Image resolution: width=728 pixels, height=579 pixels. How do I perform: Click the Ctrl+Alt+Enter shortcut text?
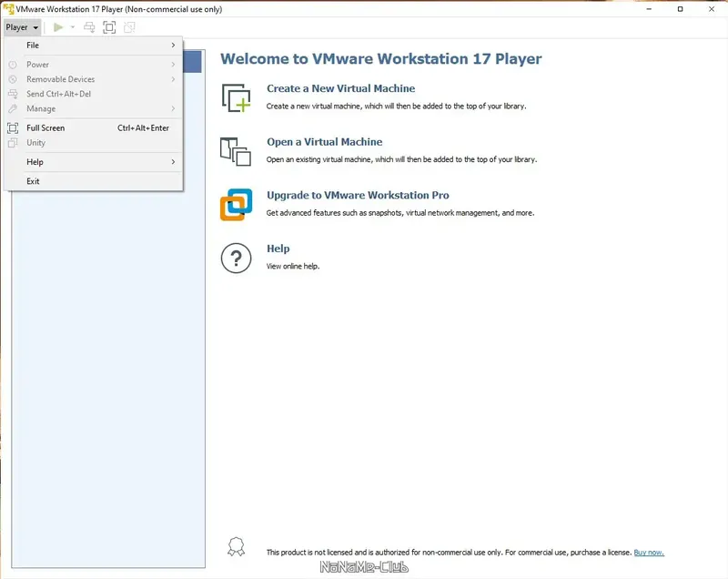tap(143, 128)
